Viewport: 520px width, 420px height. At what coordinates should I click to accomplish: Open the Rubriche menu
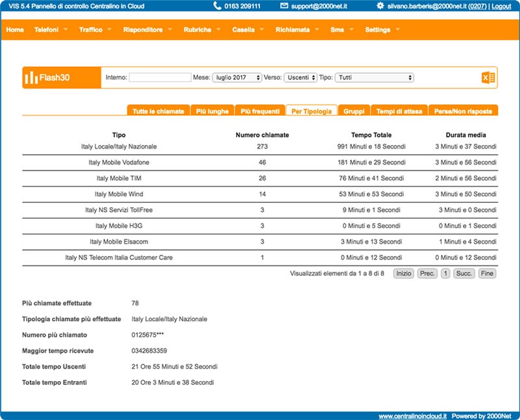198,29
